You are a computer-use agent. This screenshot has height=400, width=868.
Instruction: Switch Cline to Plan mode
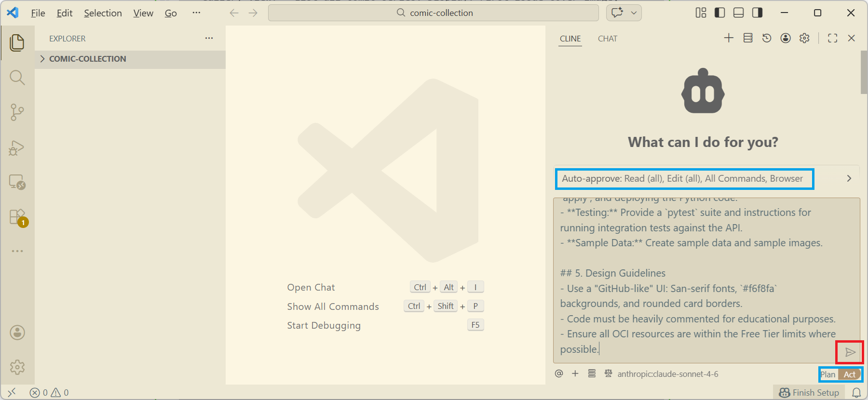(x=828, y=374)
